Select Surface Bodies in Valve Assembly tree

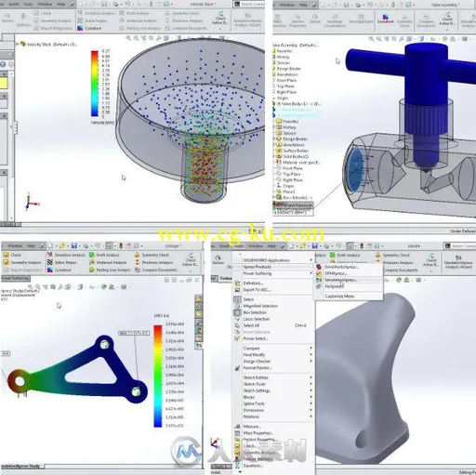pos(292,151)
